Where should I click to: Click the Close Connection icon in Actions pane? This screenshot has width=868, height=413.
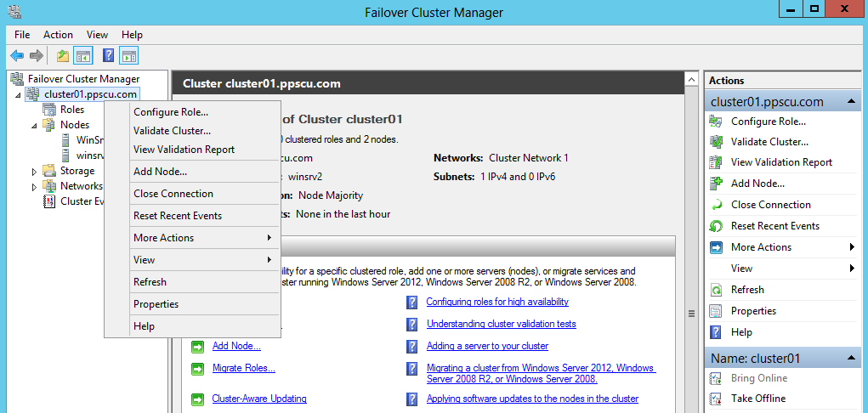[x=716, y=204]
